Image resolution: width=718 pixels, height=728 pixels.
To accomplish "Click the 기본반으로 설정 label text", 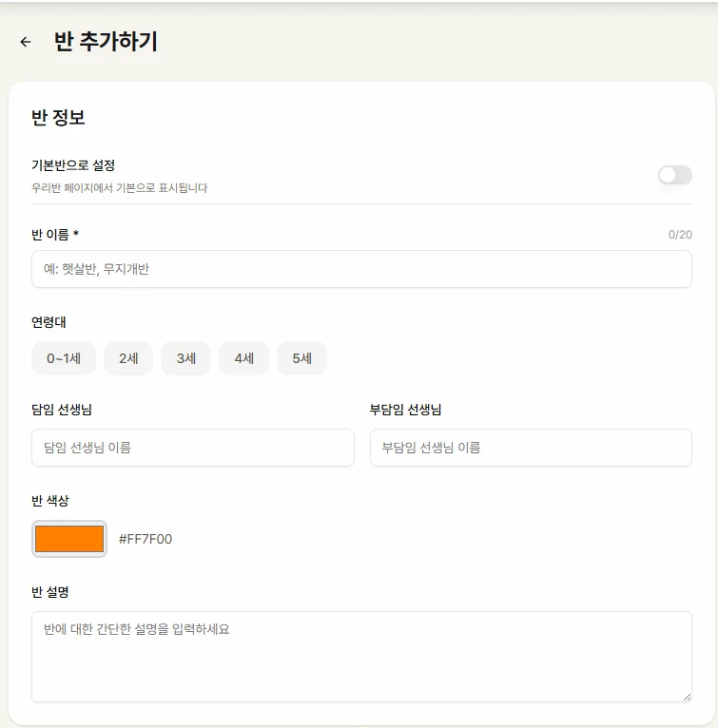I will [73, 165].
